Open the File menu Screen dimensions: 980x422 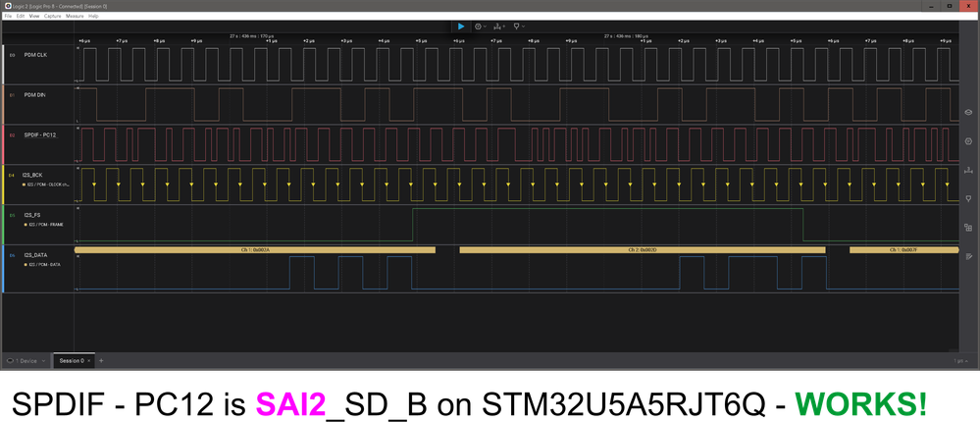[8, 16]
